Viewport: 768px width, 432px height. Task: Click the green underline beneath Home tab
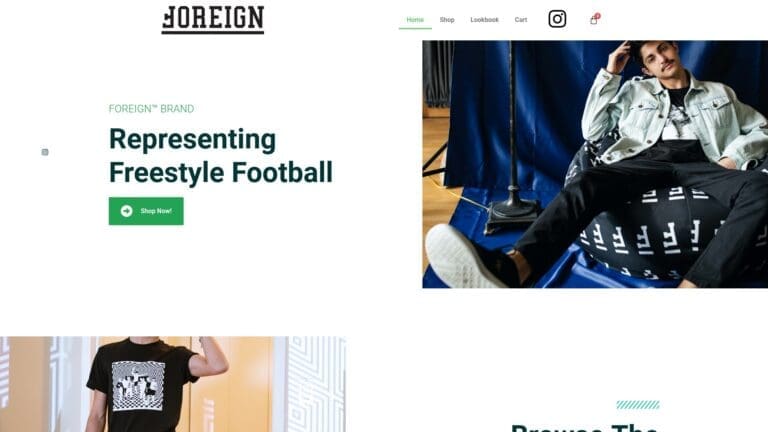pyautogui.click(x=415, y=28)
